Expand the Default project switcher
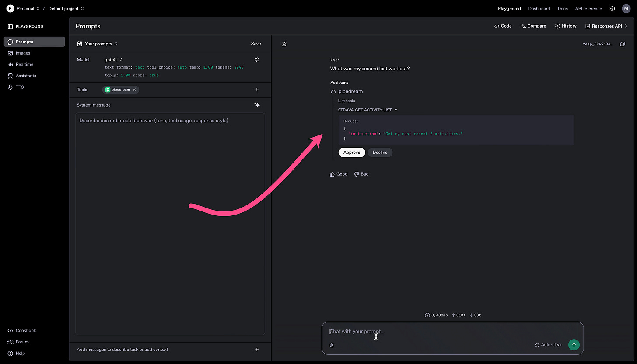Image resolution: width=637 pixels, height=364 pixels. [66, 9]
